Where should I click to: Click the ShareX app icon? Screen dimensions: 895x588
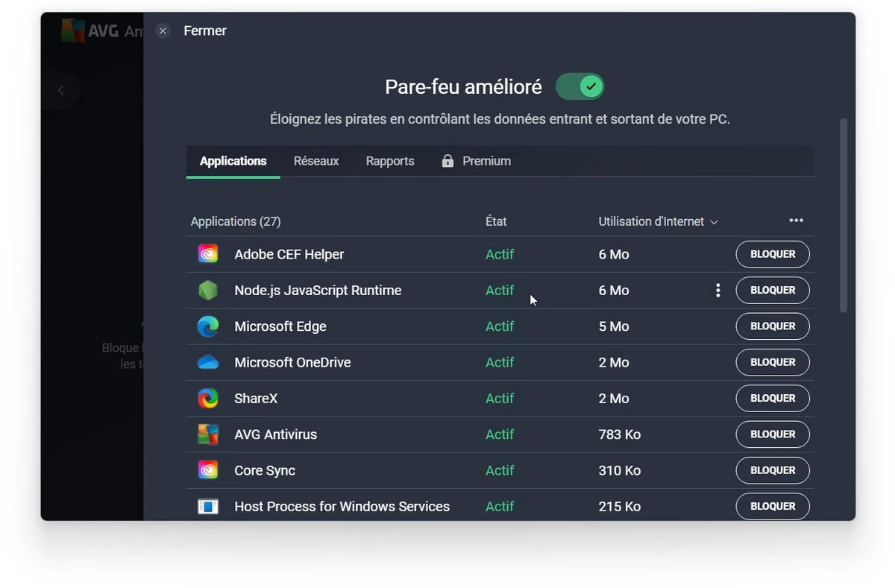tap(207, 399)
